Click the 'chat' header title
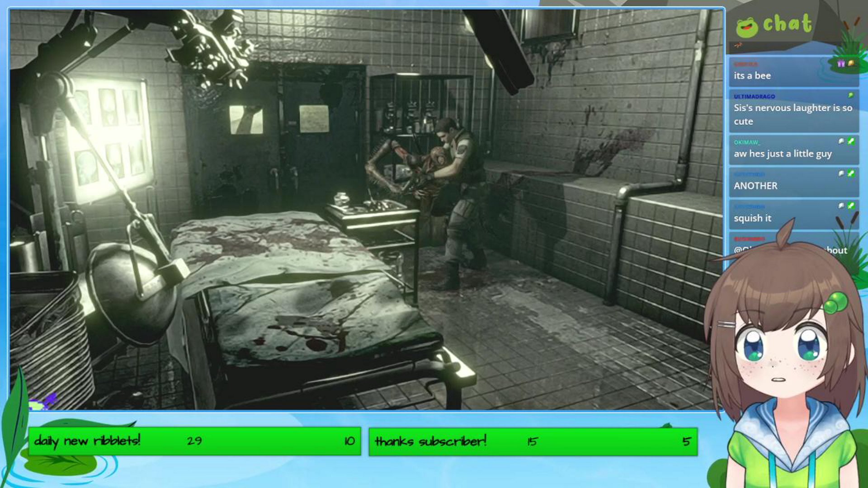Viewport: 868px width, 488px height. pyautogui.click(x=787, y=23)
